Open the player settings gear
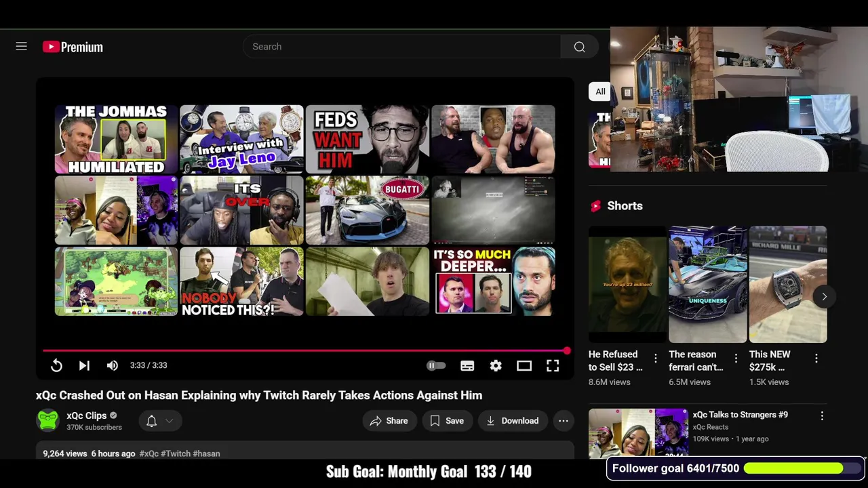Viewport: 868px width, 488px height. [496, 365]
